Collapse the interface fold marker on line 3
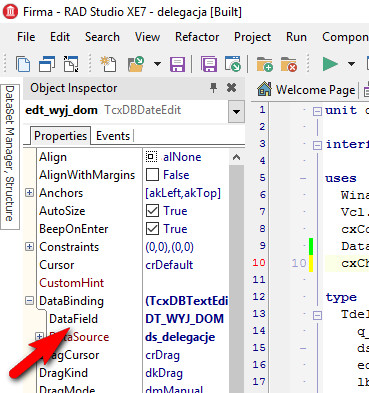This screenshot has height=393, width=369. point(317,145)
